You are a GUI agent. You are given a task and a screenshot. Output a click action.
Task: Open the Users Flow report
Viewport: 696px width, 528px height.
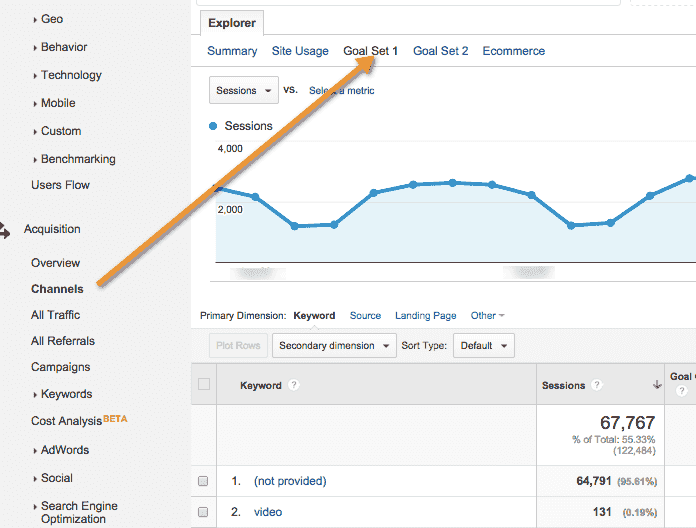(x=60, y=185)
